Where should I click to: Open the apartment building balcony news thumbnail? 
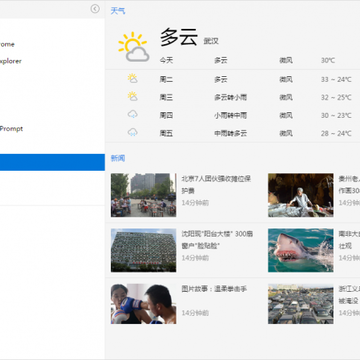[143, 250]
